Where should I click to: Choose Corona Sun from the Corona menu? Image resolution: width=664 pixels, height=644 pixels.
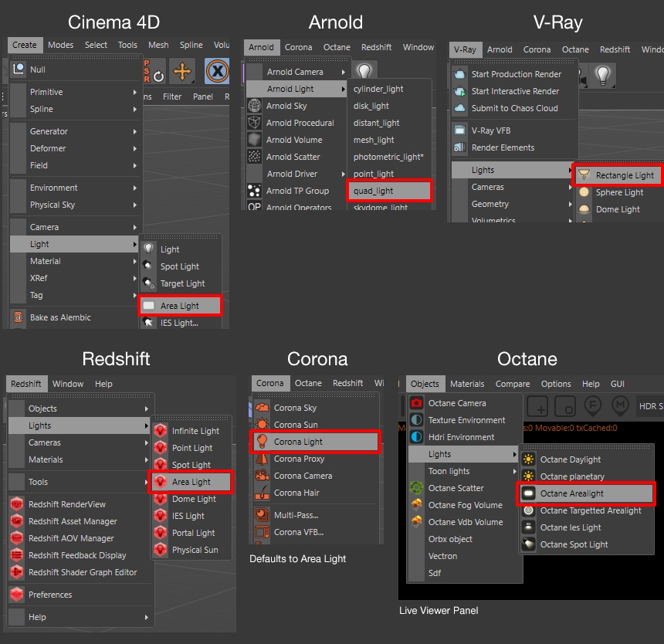click(x=297, y=424)
